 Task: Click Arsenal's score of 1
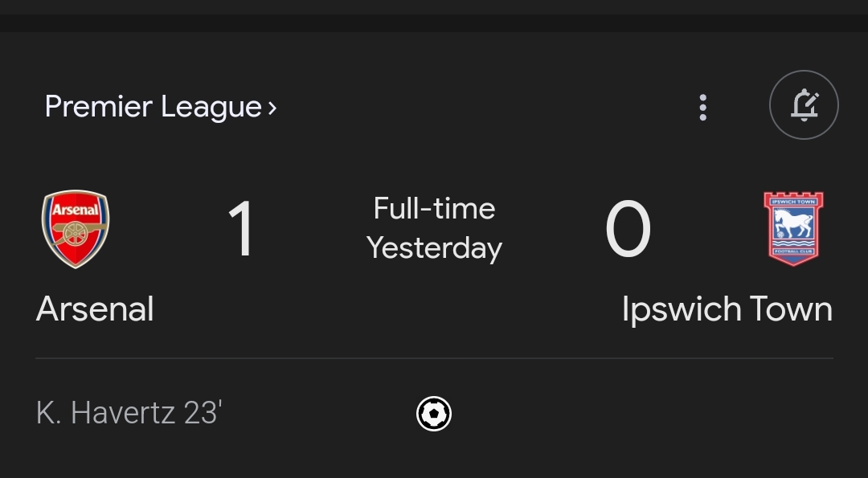point(240,231)
